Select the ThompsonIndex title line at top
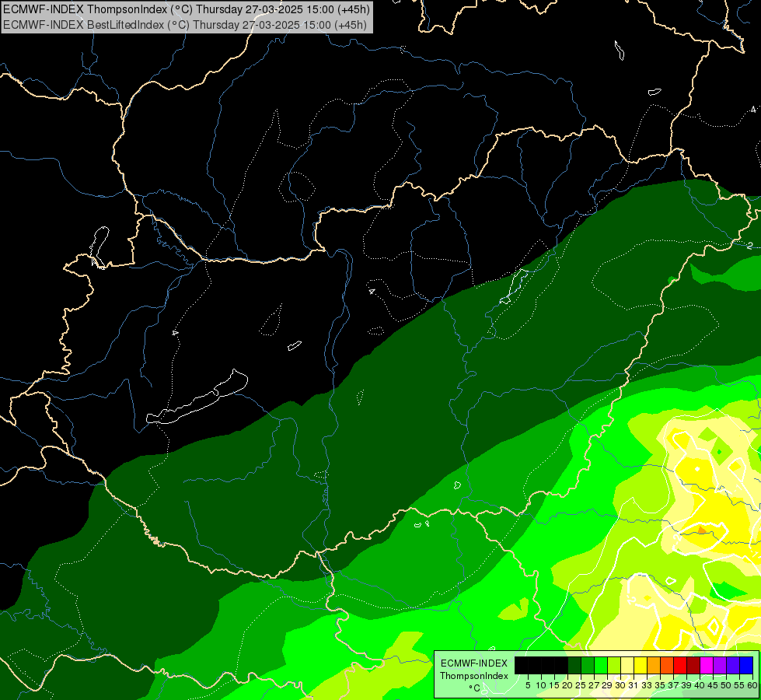Viewport: 761px width, 700px height. [186, 9]
